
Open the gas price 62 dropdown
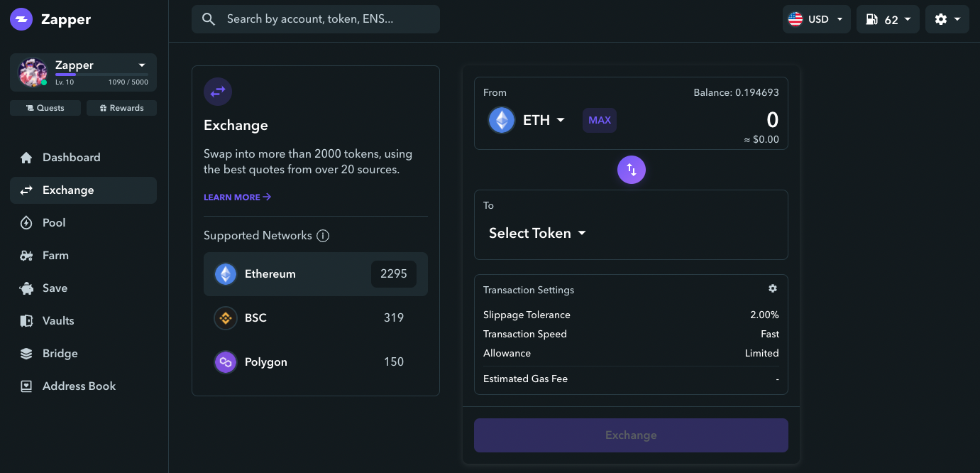pos(888,19)
